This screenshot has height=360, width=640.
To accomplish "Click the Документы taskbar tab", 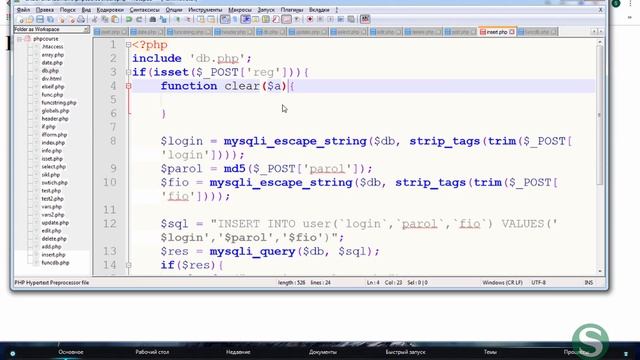I will click(x=323, y=352).
